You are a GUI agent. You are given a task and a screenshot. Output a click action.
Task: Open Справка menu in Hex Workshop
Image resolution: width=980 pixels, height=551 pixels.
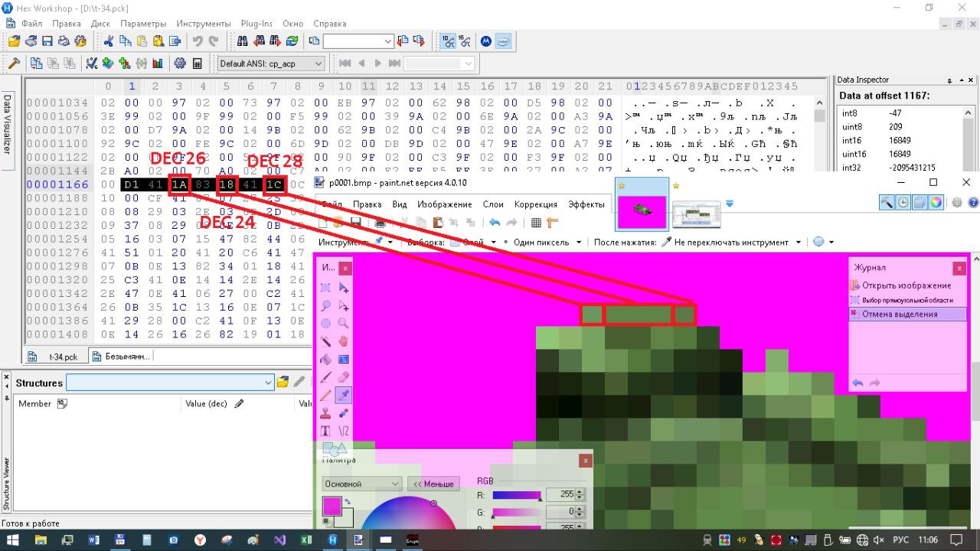point(330,24)
